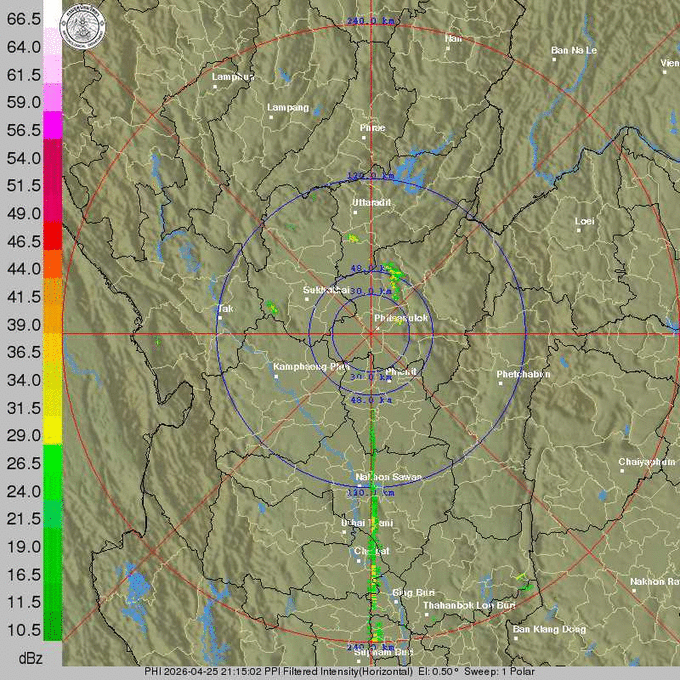Screen dimensions: 680x680
Task: Click the Kamphaeng Phet city label
Action: point(312,367)
